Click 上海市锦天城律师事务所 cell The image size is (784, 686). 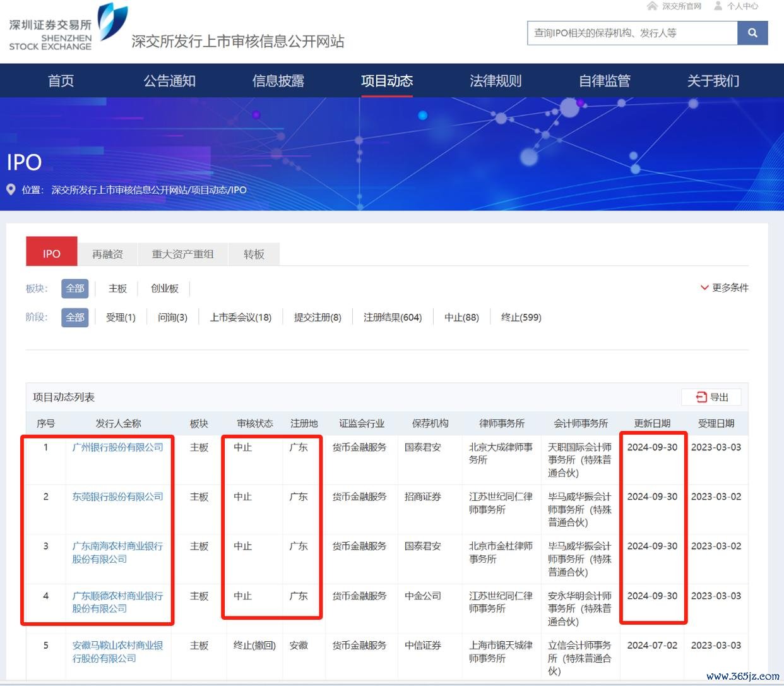click(501, 651)
